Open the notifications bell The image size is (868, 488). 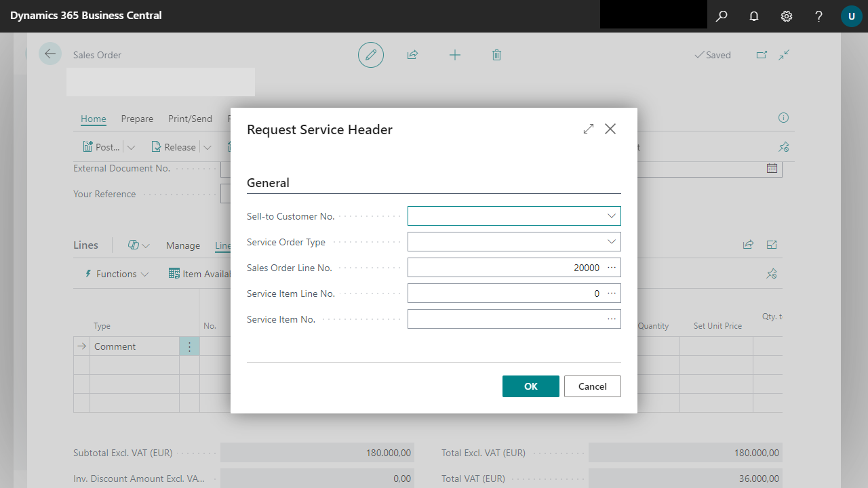(x=754, y=16)
